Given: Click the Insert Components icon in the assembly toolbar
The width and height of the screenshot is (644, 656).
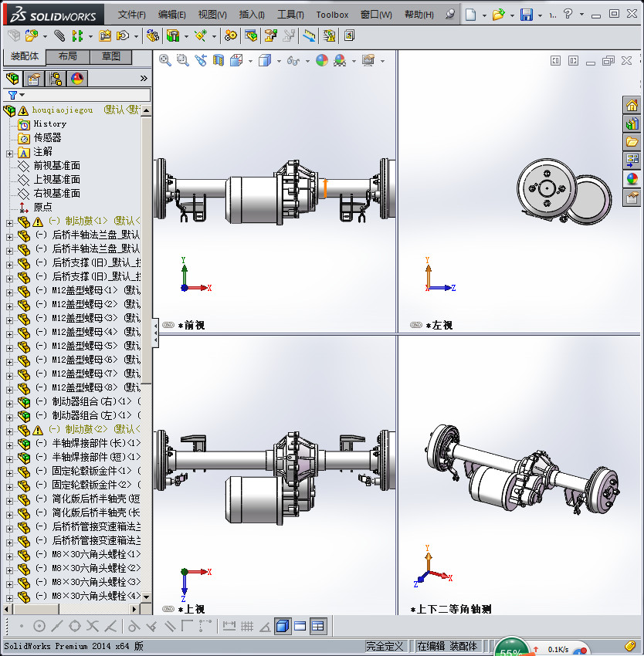Looking at the screenshot, I should 32,36.
